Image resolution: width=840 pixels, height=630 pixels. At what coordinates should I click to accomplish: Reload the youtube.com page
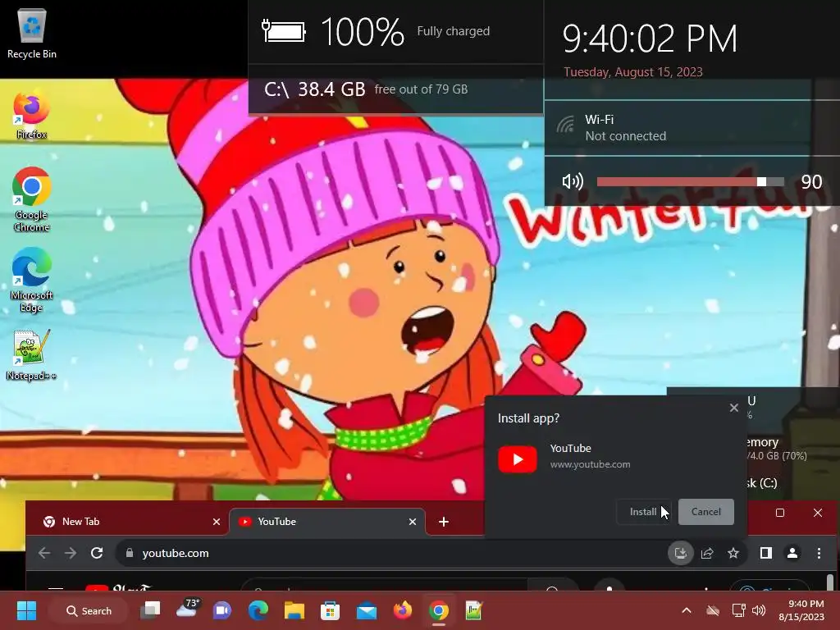97,553
